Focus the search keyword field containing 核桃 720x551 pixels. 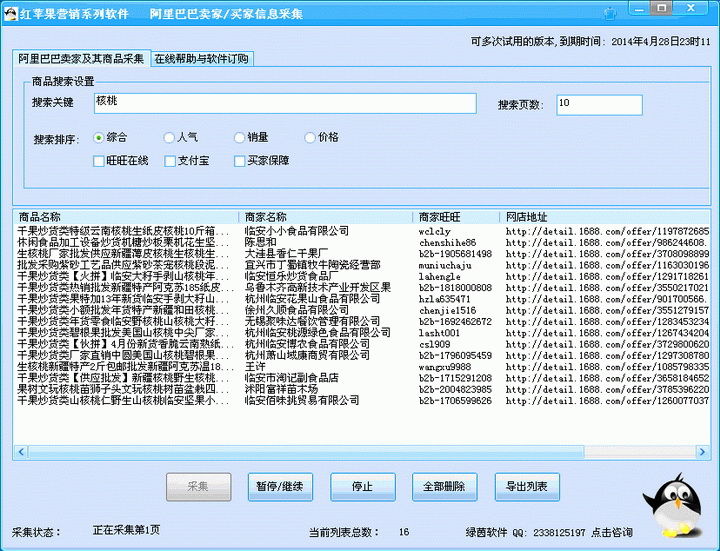(x=285, y=103)
